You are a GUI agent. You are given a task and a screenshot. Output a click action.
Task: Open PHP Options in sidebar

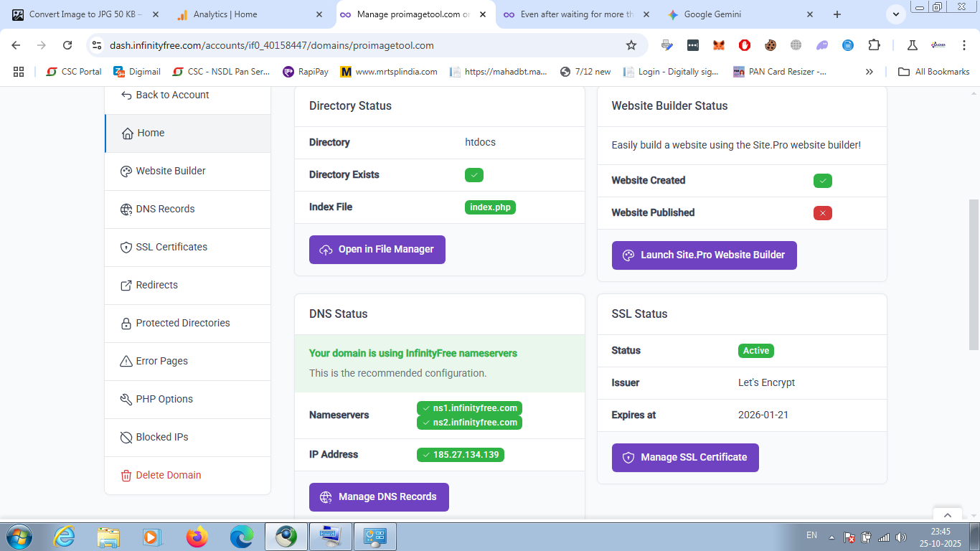tap(164, 399)
